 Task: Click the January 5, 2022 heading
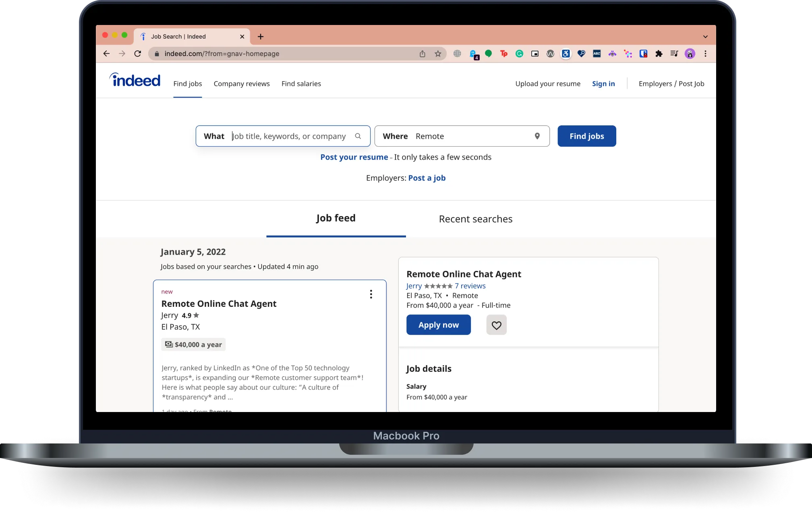193,252
